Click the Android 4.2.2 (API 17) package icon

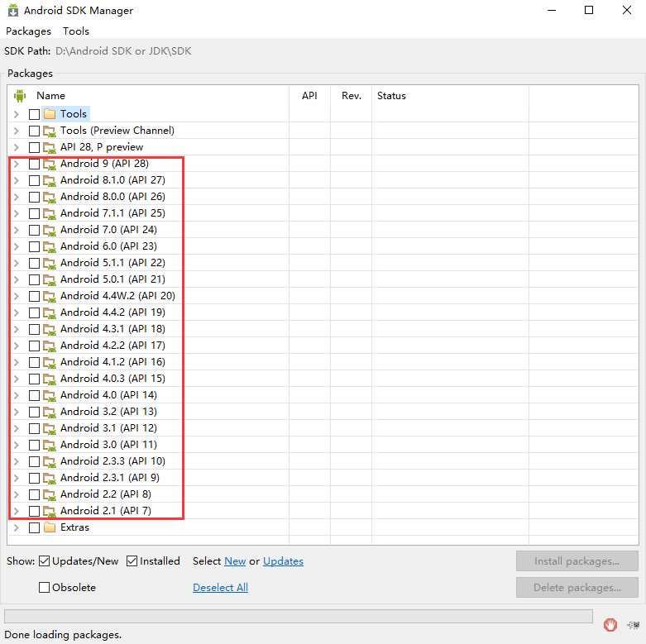[50, 346]
